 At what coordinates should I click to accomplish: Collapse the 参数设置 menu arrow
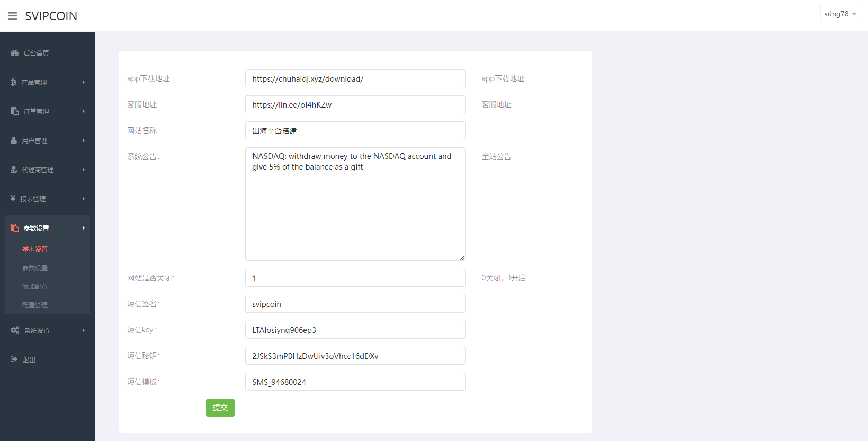[84, 228]
